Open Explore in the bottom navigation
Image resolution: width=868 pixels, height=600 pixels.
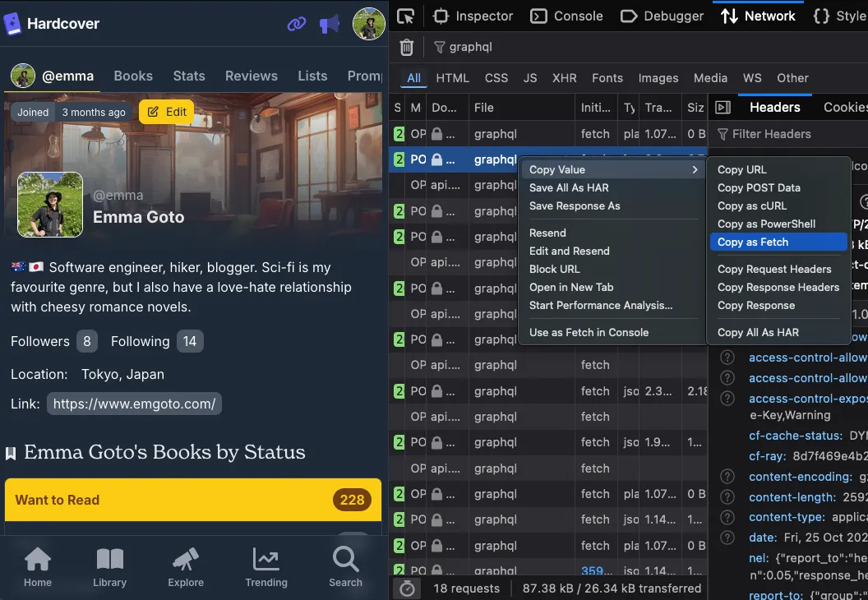coord(186,568)
